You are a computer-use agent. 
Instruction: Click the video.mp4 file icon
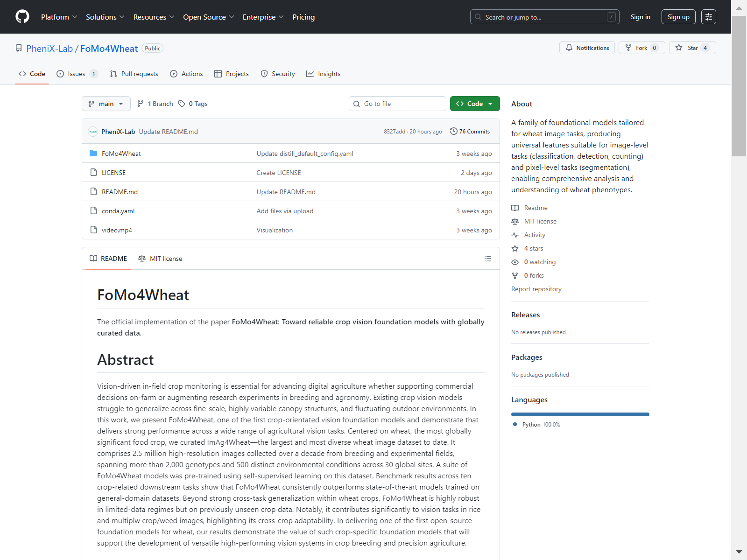[93, 230]
